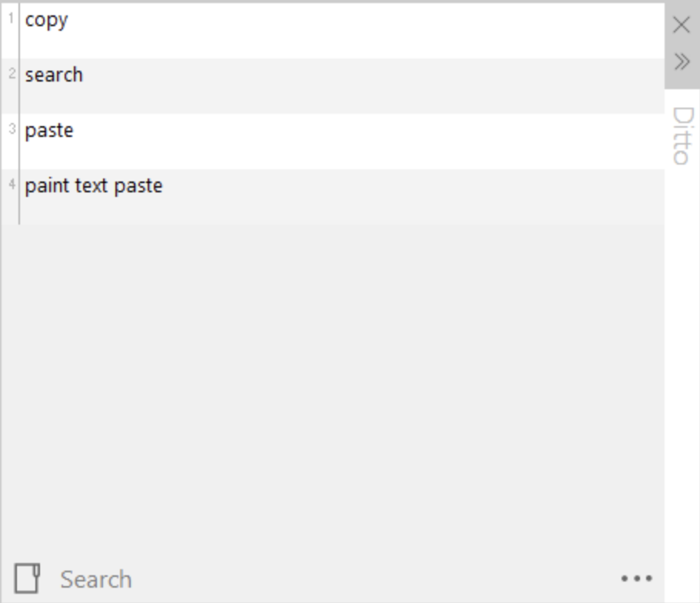Open the Groups icon beside Search

pyautogui.click(x=27, y=578)
